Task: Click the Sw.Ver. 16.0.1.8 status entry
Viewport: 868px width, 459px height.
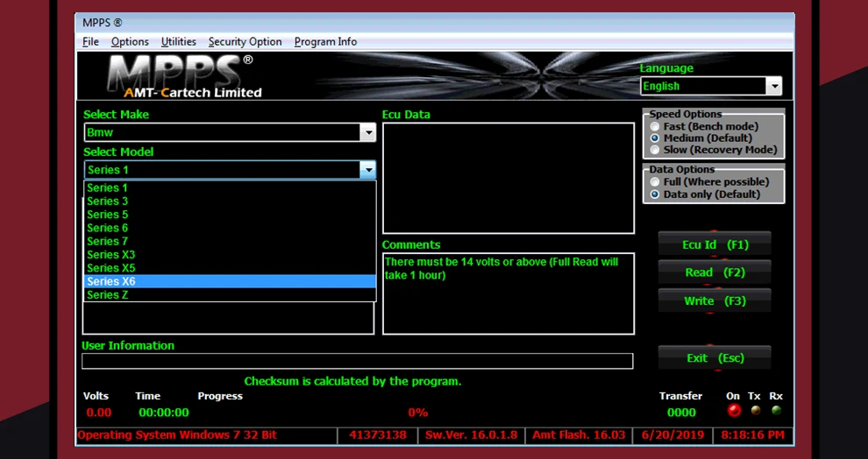Action: tap(471, 435)
